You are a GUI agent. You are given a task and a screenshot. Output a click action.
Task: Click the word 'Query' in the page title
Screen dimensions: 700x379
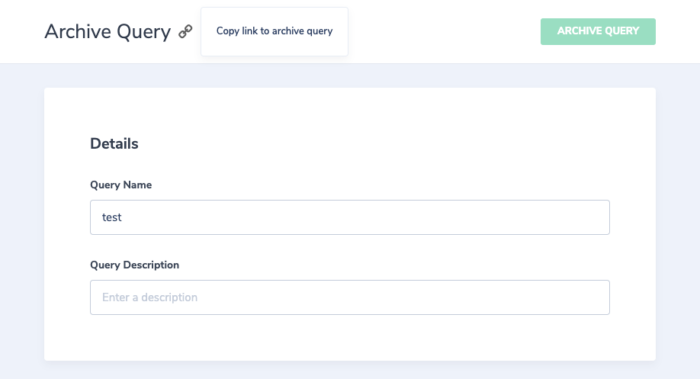144,33
